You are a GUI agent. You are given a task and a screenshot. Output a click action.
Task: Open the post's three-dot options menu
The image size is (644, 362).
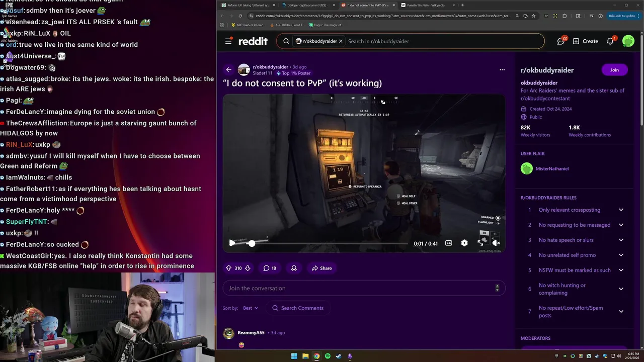tap(502, 70)
